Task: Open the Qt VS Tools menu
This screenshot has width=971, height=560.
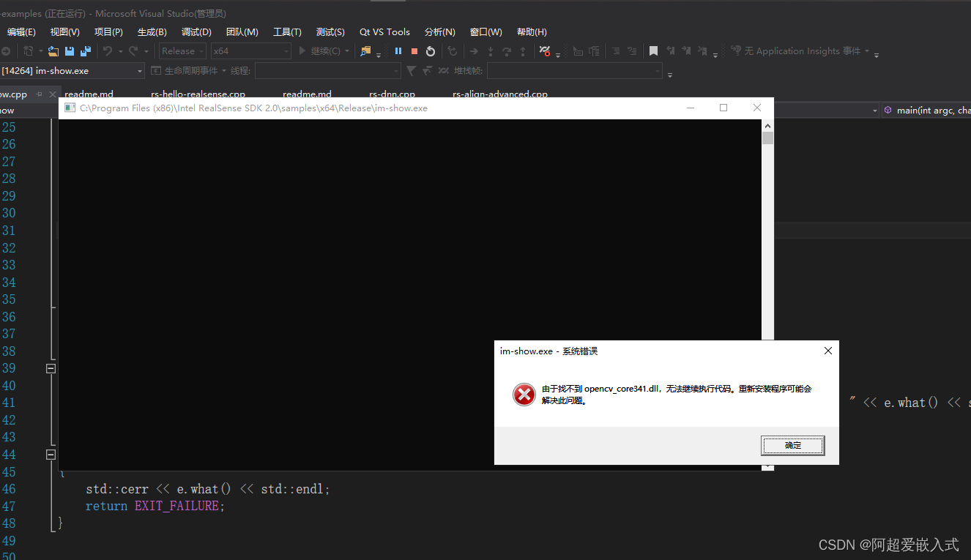Action: [384, 32]
